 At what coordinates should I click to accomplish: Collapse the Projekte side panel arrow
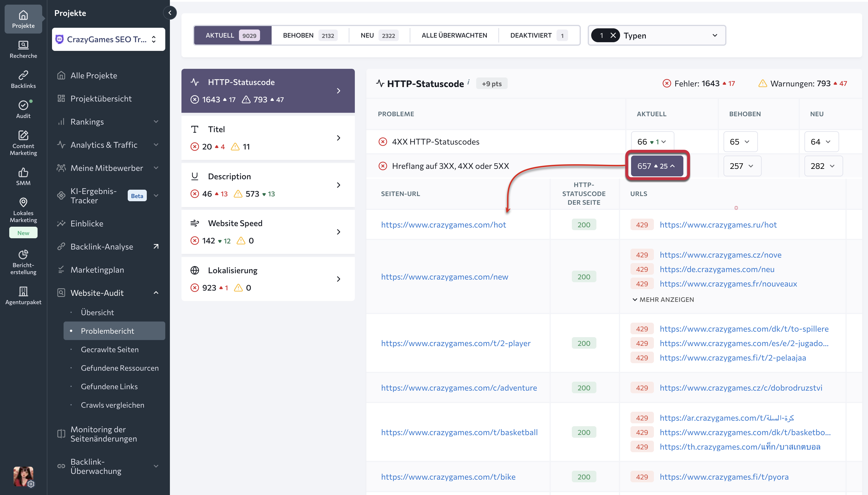[170, 13]
